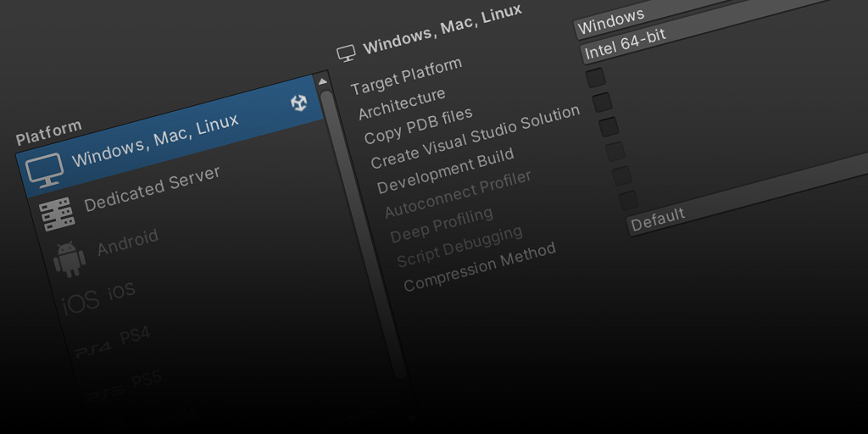Check the Deep Profiling option box
This screenshot has width=868, height=434.
tap(621, 176)
